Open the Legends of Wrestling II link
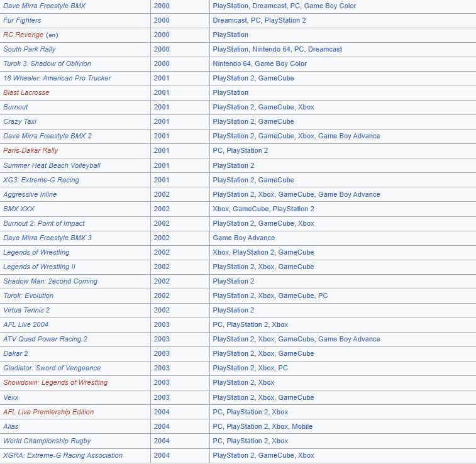The height and width of the screenshot is (464, 476). click(39, 267)
